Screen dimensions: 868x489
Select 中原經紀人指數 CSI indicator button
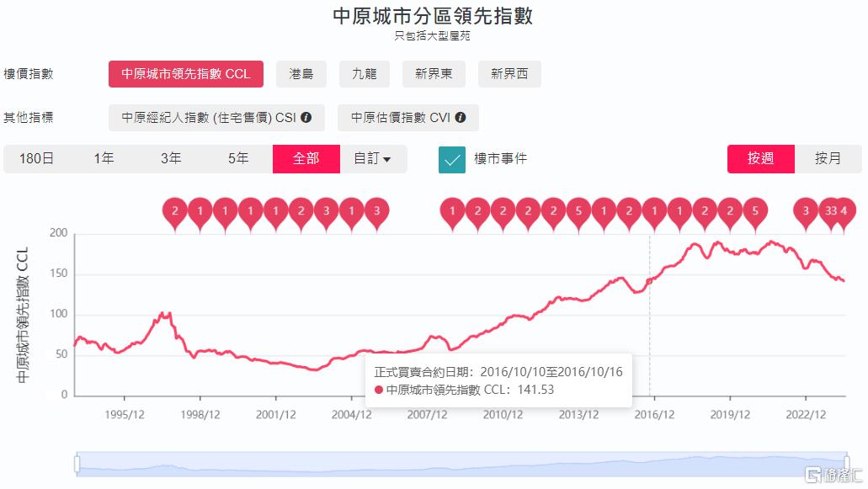216,118
